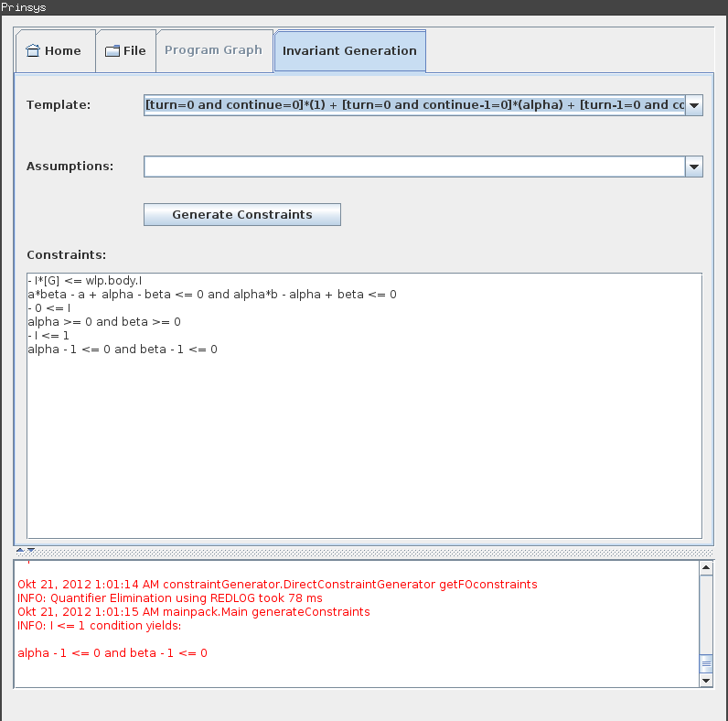
Task: Click the Home tab house icon
Action: coord(33,50)
